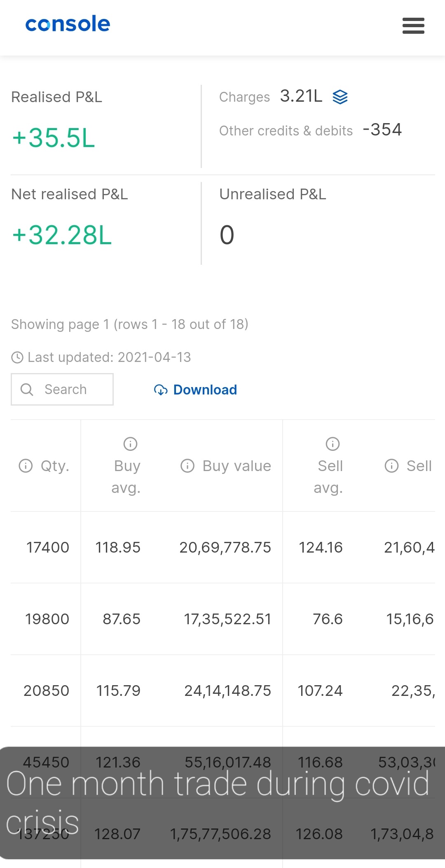Image resolution: width=445 pixels, height=868 pixels.
Task: Sort by the Qty. column header
Action: tap(55, 466)
